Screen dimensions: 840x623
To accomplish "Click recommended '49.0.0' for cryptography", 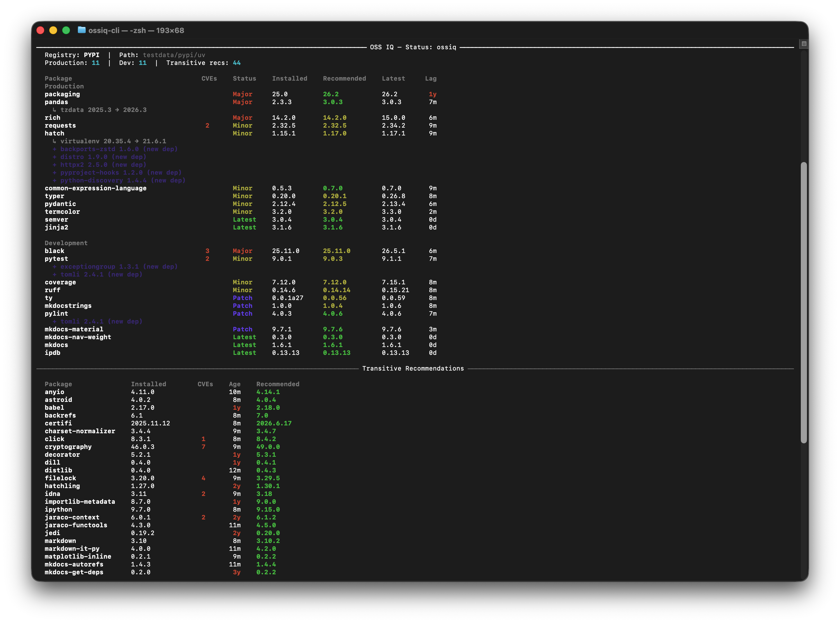I will pyautogui.click(x=268, y=447).
